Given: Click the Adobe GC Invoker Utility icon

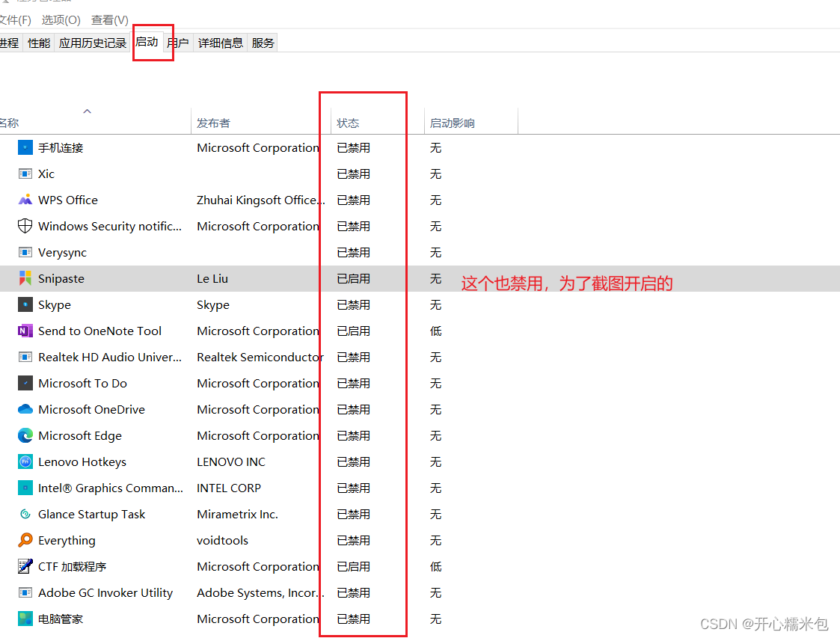Looking at the screenshot, I should click(25, 592).
